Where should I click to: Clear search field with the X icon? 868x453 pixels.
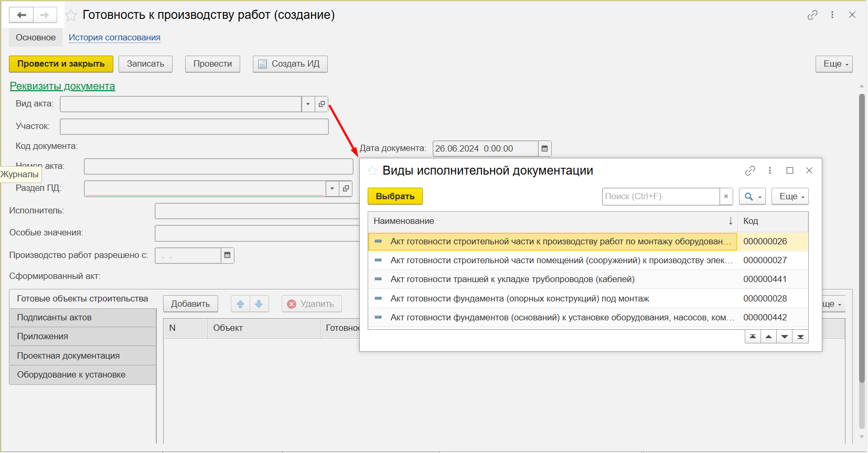726,197
